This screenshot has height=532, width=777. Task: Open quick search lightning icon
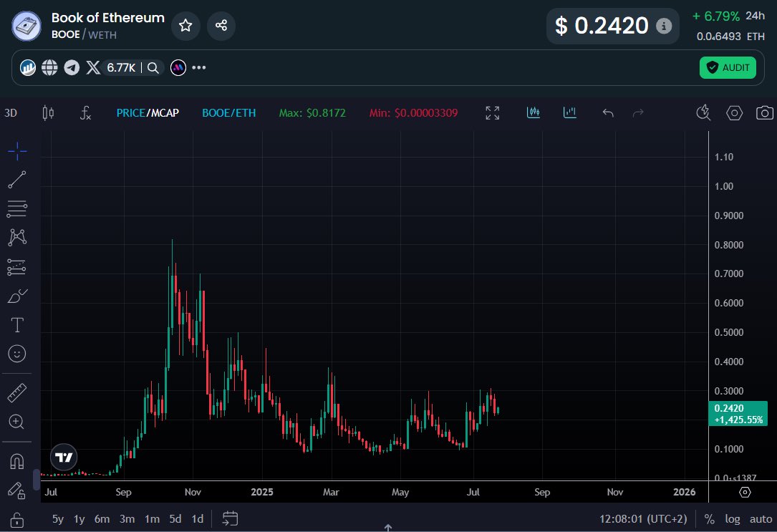tap(703, 113)
